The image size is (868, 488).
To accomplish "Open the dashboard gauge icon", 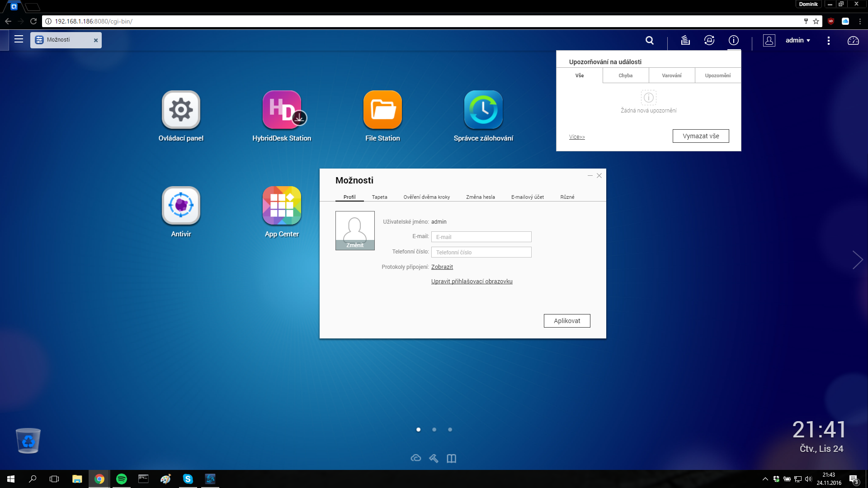I will tap(853, 40).
